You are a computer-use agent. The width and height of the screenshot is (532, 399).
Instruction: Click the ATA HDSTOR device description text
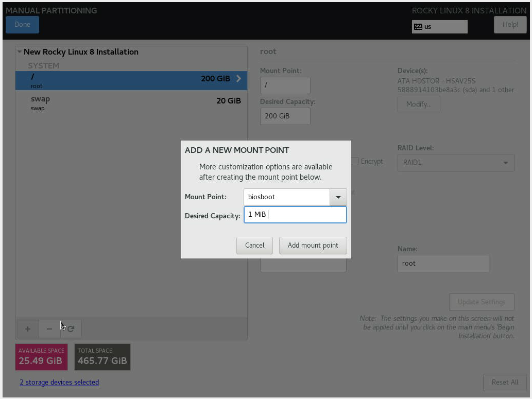(456, 85)
